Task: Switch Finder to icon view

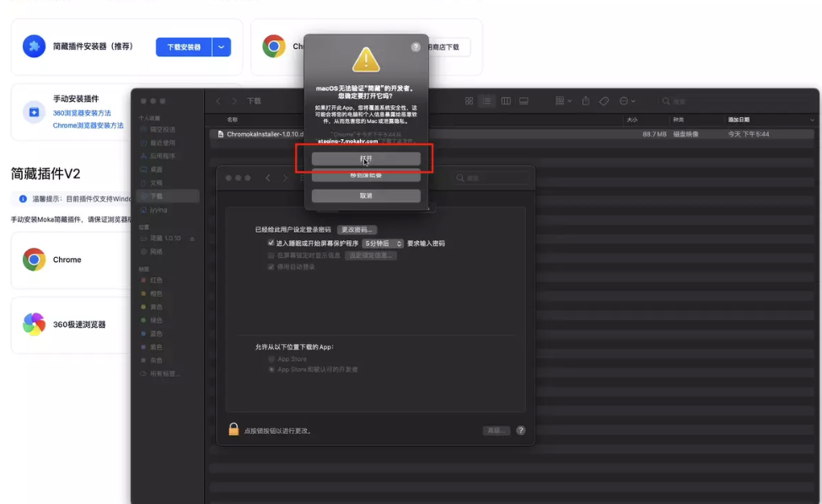Action: [470, 100]
